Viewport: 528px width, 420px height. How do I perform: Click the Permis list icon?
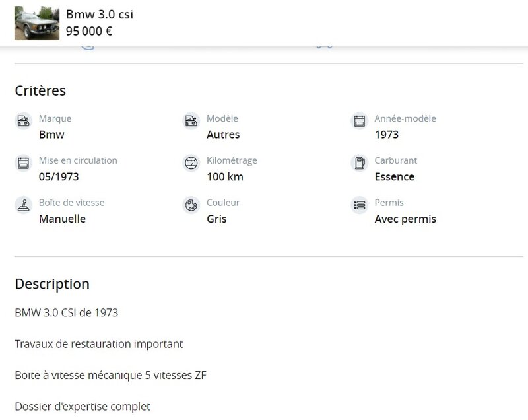pos(359,205)
